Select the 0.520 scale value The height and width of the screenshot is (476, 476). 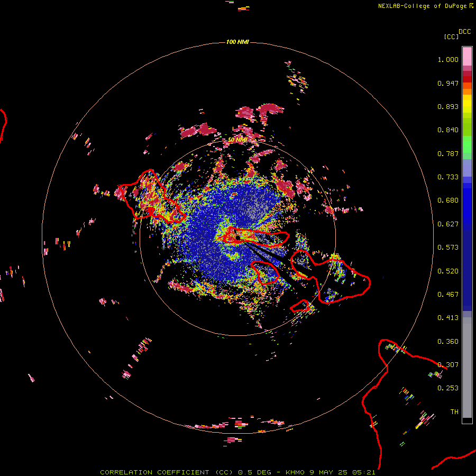click(448, 271)
